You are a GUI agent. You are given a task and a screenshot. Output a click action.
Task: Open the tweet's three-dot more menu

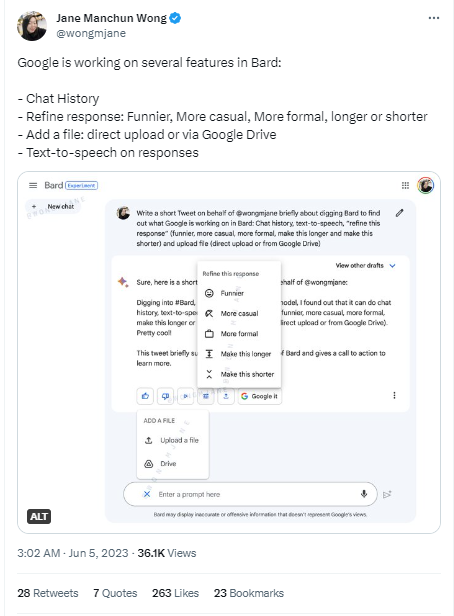point(434,18)
